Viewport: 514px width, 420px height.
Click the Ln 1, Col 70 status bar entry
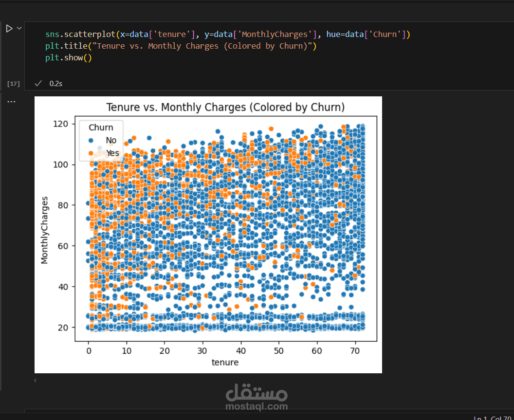click(494, 418)
